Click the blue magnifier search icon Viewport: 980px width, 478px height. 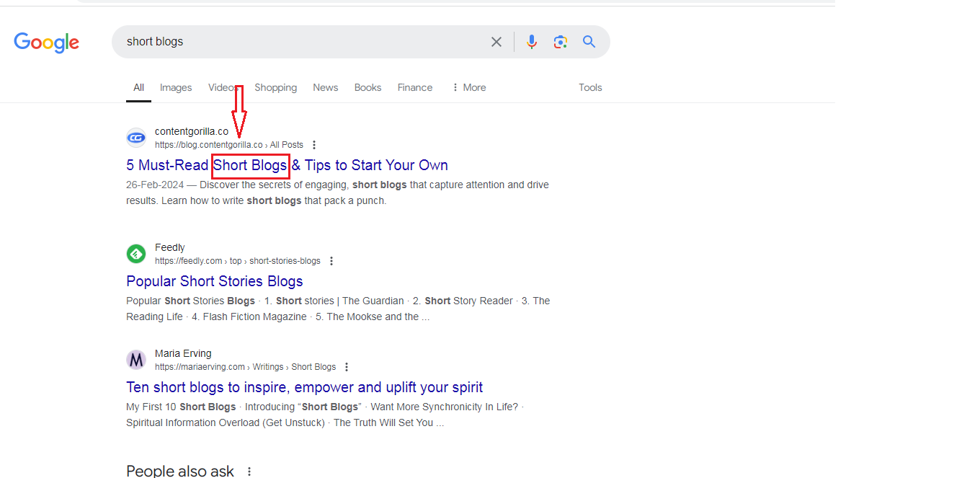click(x=589, y=42)
